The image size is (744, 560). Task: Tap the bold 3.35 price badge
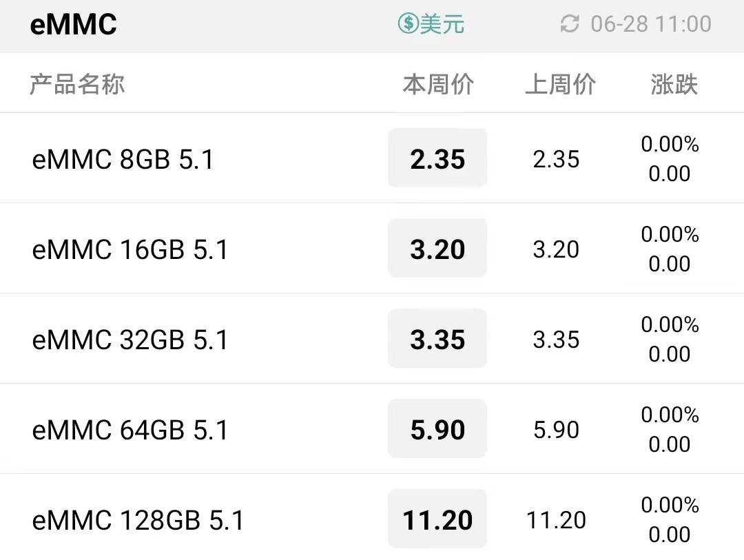click(437, 338)
